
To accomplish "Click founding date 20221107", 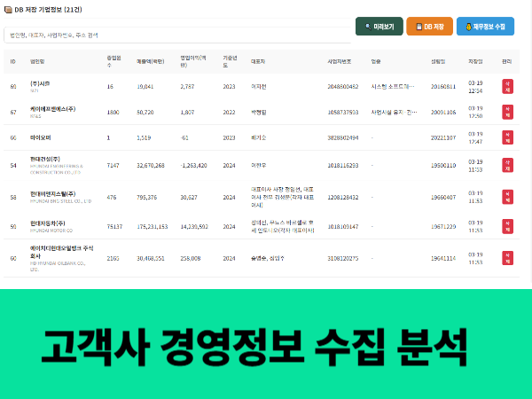I will 443,137.
